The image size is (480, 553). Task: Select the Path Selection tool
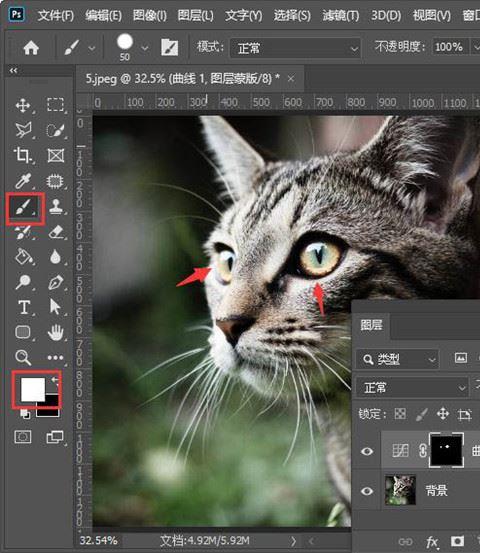55,307
